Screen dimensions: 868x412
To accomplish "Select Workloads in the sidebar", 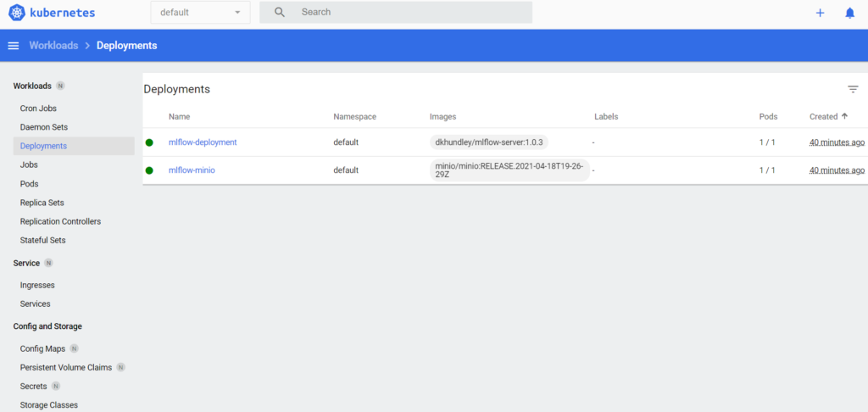I will pos(32,86).
